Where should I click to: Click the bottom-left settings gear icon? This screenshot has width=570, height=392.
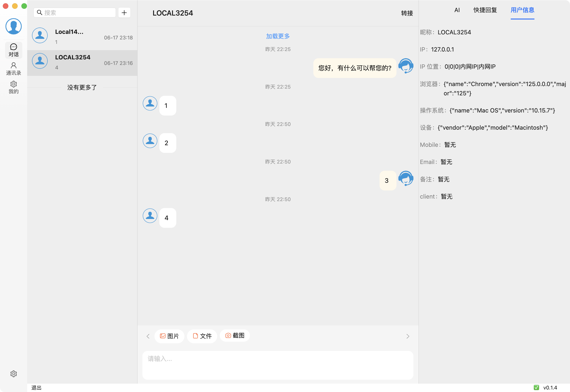tap(13, 373)
